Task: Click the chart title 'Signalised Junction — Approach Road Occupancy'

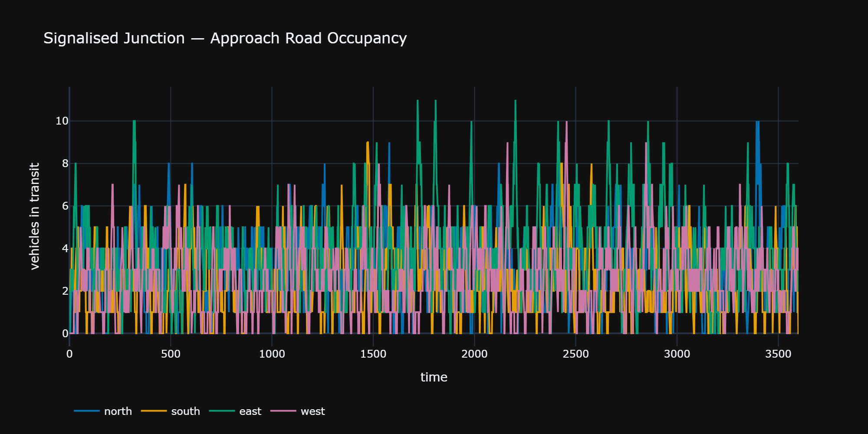Action: (225, 38)
